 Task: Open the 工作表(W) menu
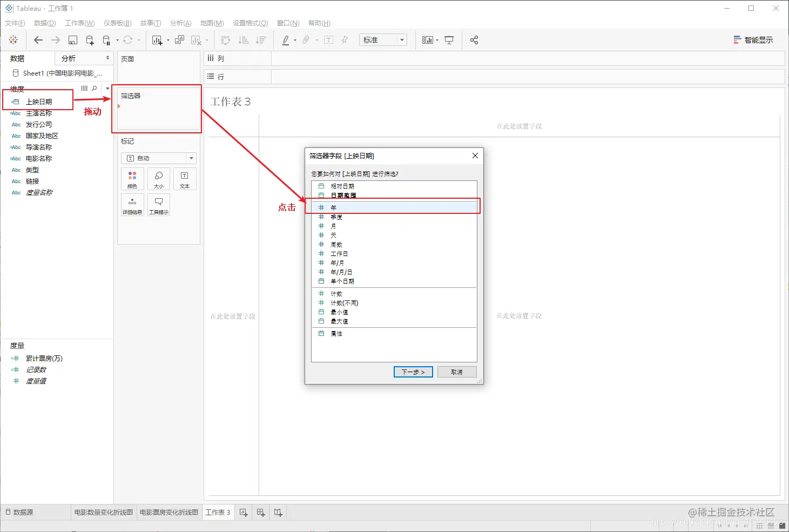[x=80, y=23]
